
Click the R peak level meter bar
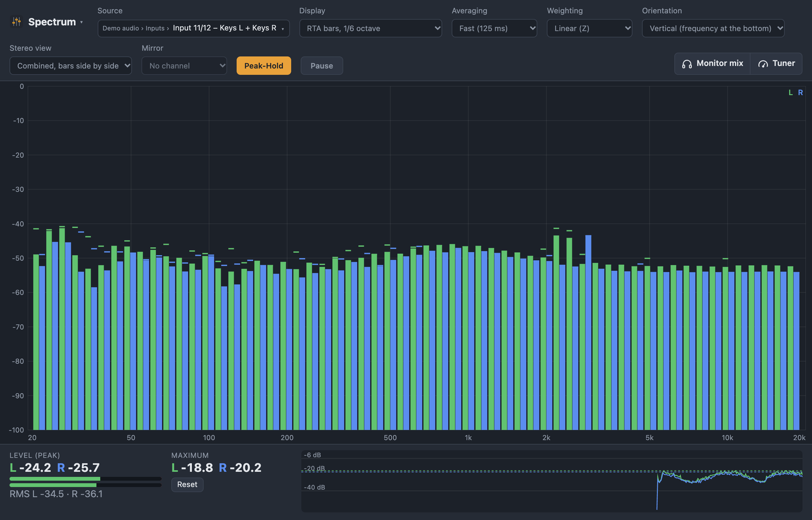click(x=85, y=486)
